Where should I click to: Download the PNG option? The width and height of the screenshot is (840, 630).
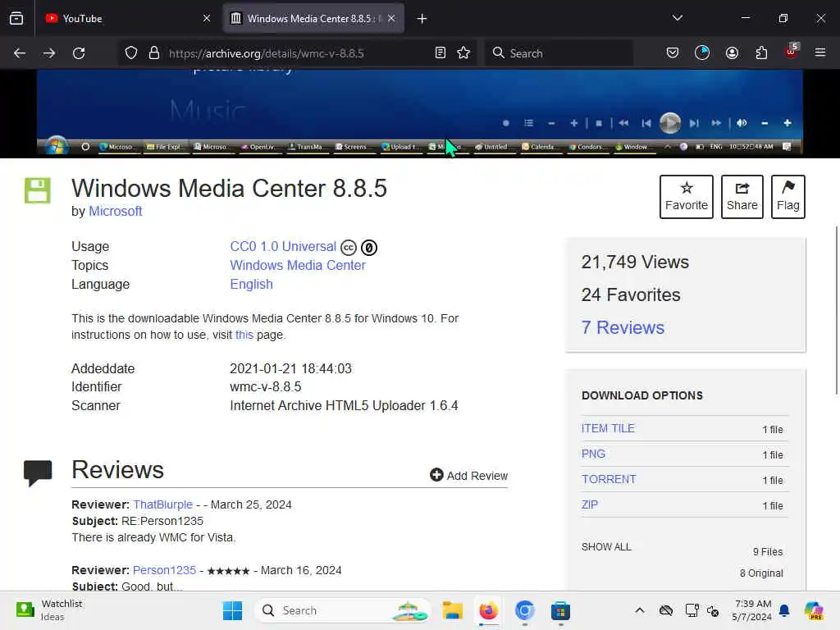point(593,454)
